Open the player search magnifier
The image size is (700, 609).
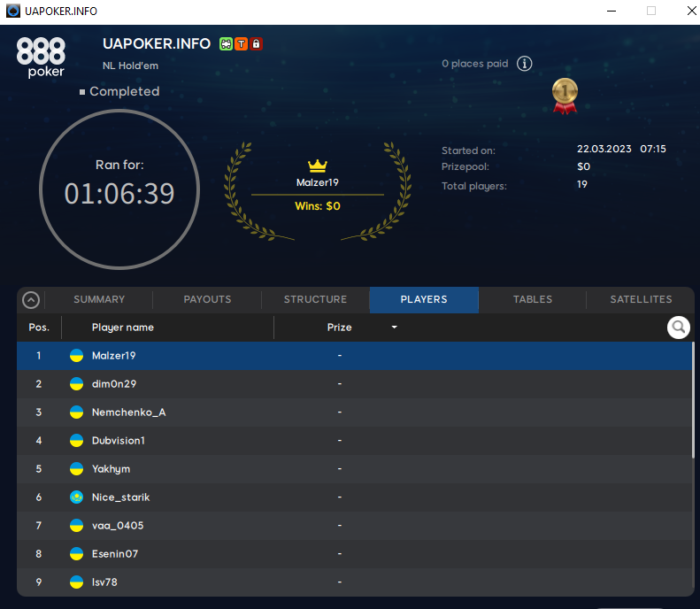point(679,328)
